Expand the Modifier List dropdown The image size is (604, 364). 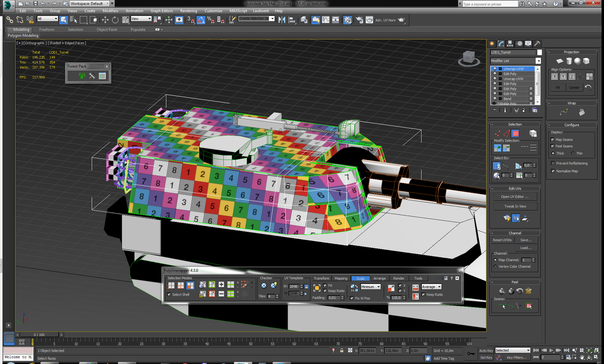[538, 61]
